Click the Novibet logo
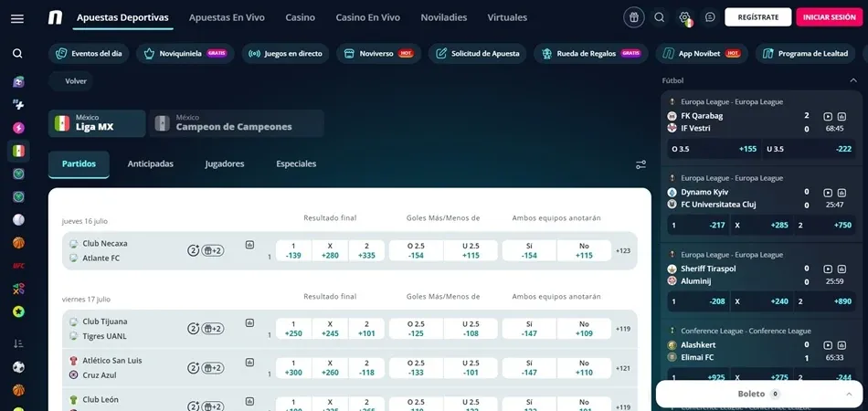Screen dimensions: 868x411 [56, 17]
